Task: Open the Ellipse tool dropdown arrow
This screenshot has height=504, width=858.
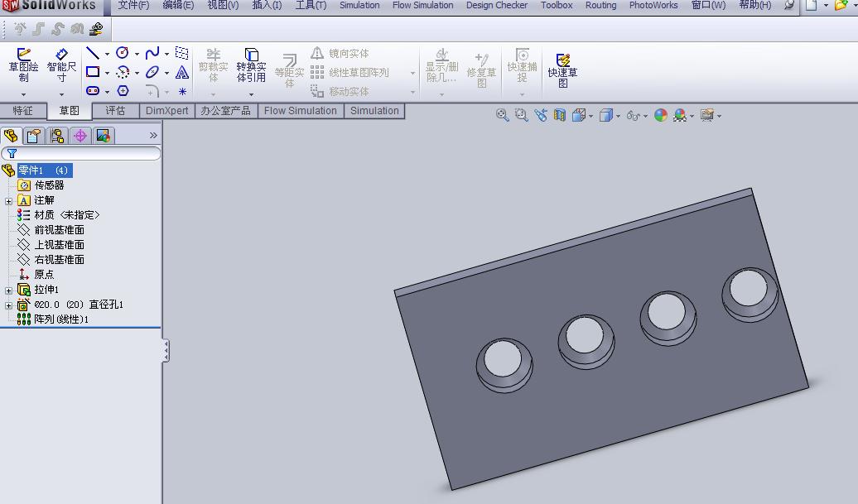Action: pyautogui.click(x=166, y=73)
